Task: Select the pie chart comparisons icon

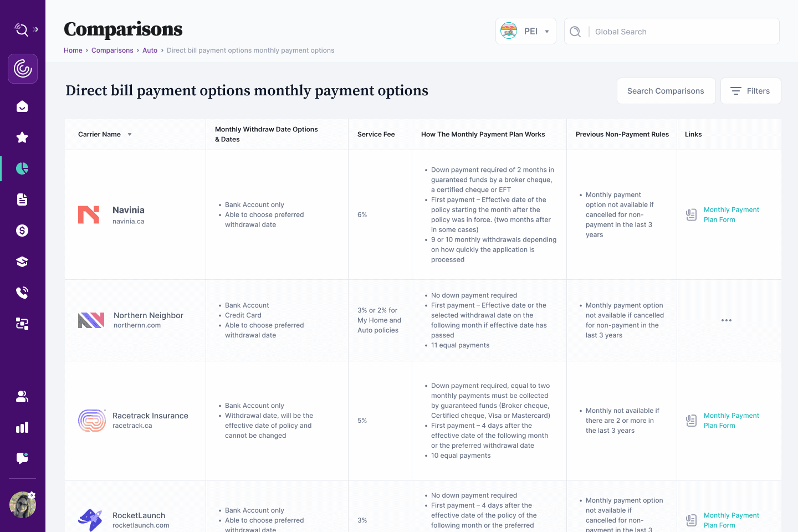Action: pos(22,168)
